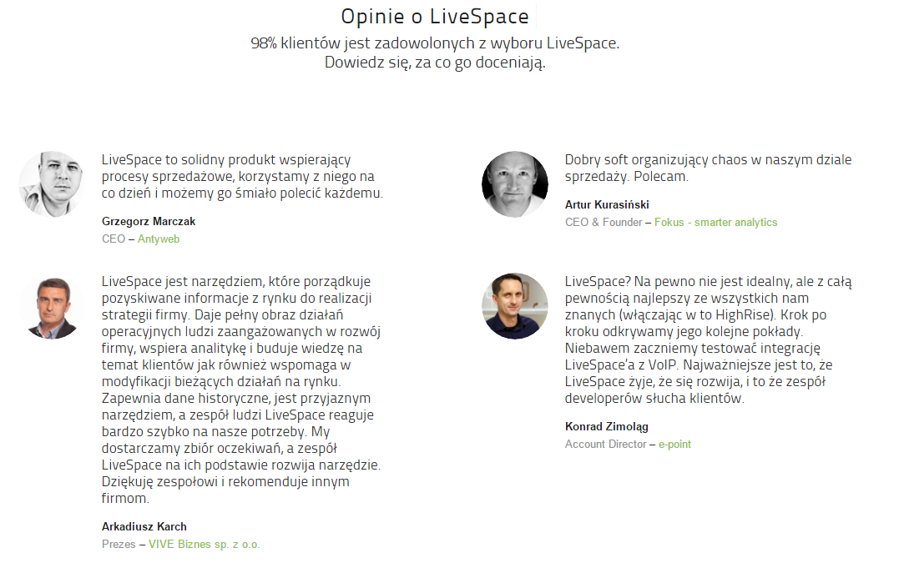Click the "Account Director" job title
This screenshot has width=899, height=588.
(x=603, y=445)
